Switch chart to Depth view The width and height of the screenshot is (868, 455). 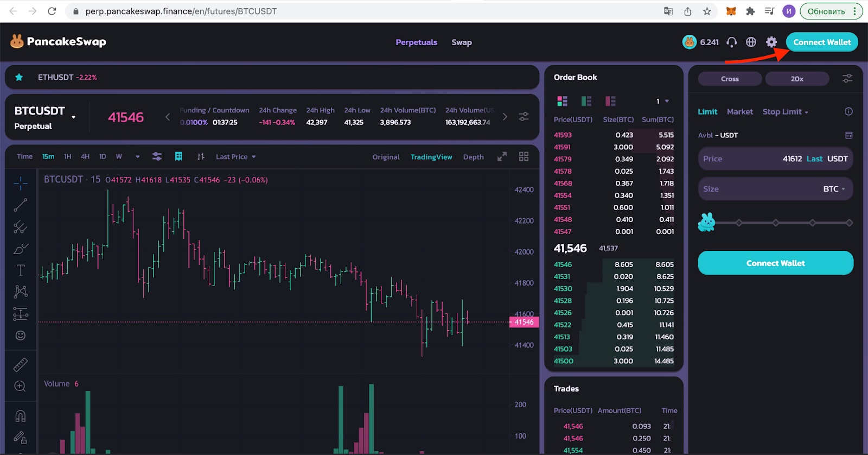point(474,157)
